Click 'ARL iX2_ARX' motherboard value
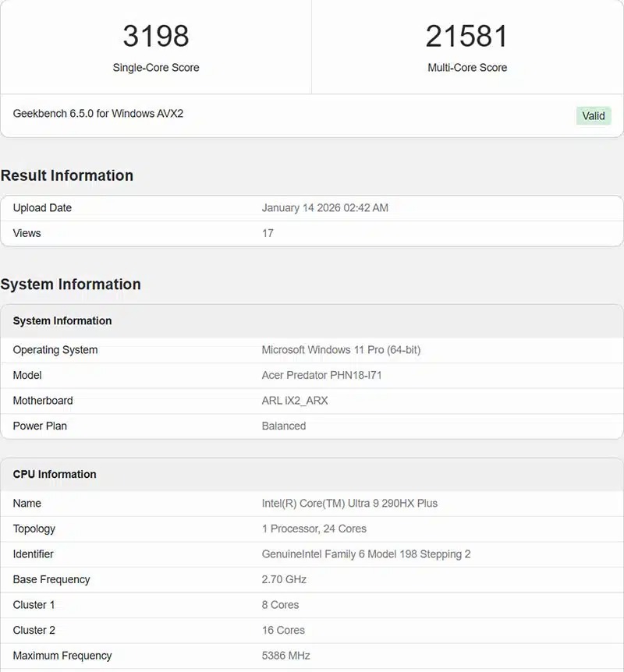Image resolution: width=624 pixels, height=672 pixels. tap(295, 400)
